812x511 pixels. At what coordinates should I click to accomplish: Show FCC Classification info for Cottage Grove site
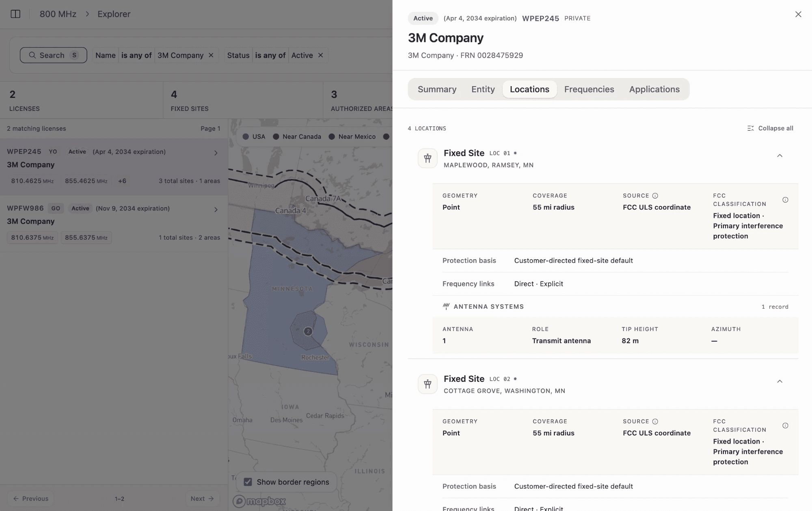coord(785,426)
